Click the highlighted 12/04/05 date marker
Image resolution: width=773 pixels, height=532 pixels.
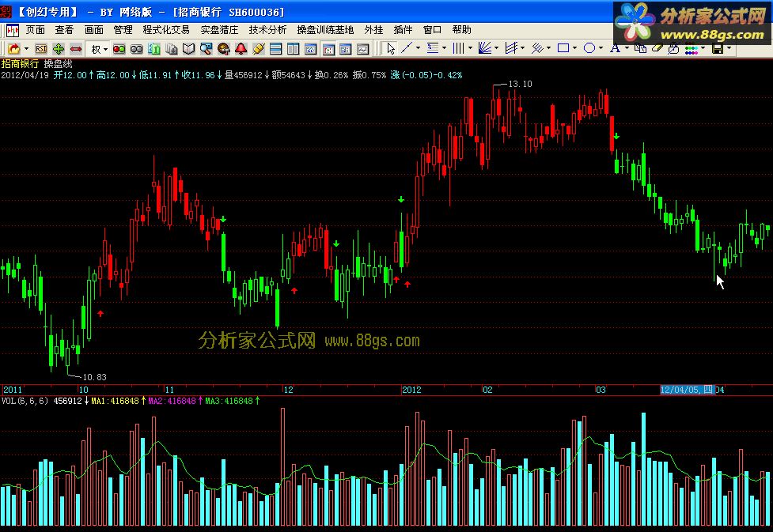coord(688,391)
